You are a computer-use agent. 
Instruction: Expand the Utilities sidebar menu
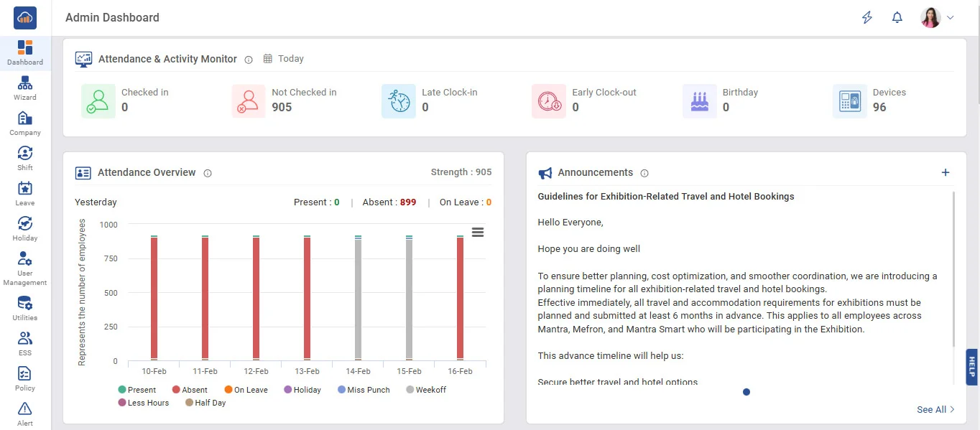coord(25,307)
